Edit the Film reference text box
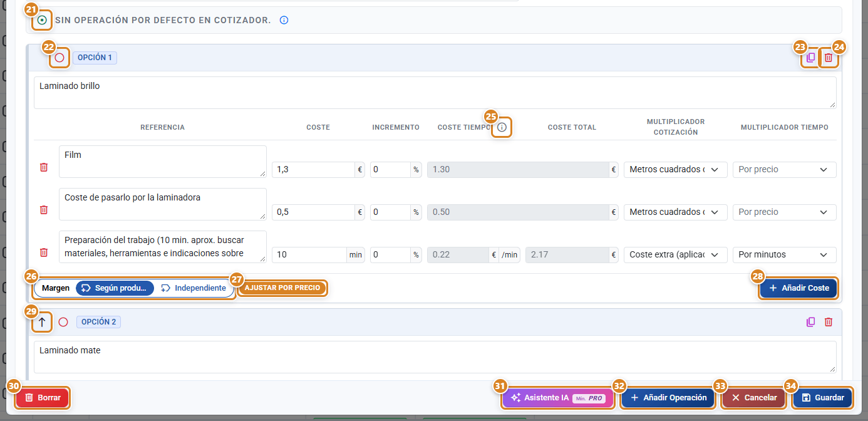This screenshot has width=868, height=421. tap(163, 162)
